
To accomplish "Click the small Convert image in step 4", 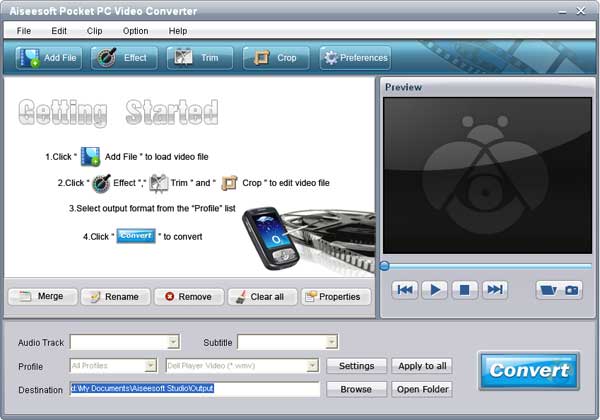I will pyautogui.click(x=136, y=236).
